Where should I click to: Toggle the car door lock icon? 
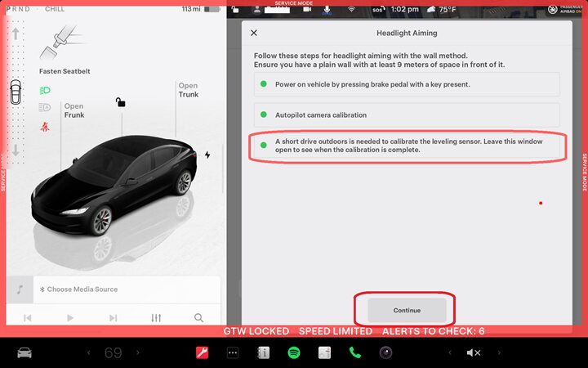pos(120,102)
